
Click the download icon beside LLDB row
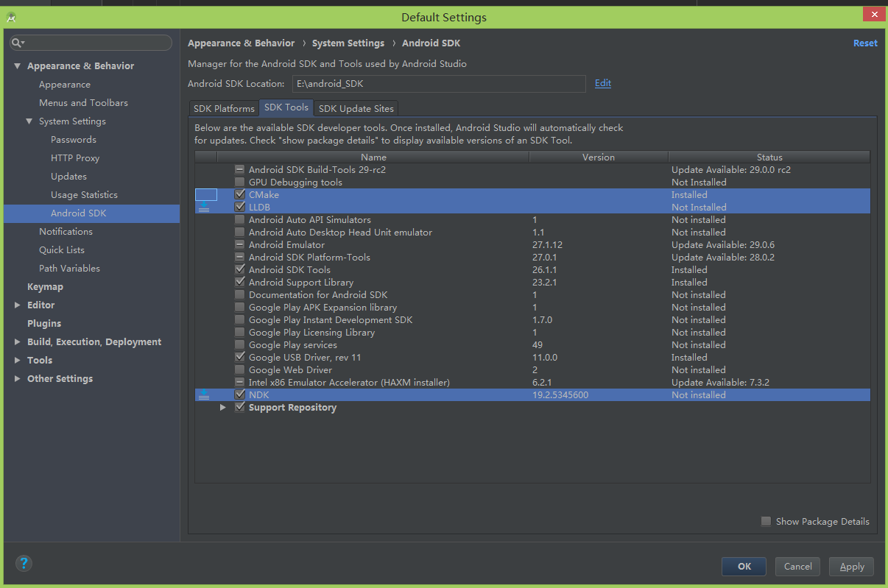[x=205, y=208]
